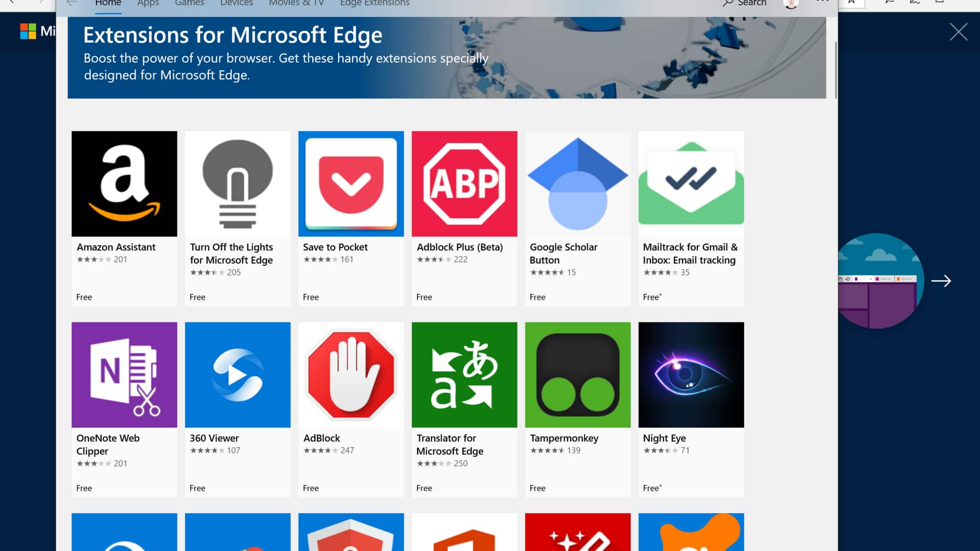Click the Google Scholar Button graduation cap icon
Image resolution: width=980 pixels, height=551 pixels.
[577, 184]
